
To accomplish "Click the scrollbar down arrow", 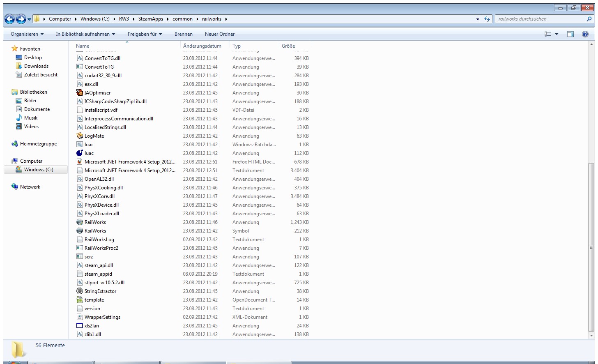I will tap(591, 336).
